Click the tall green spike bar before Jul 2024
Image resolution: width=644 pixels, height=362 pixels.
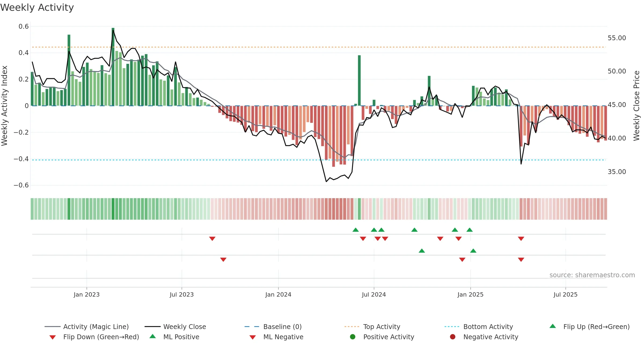click(359, 80)
